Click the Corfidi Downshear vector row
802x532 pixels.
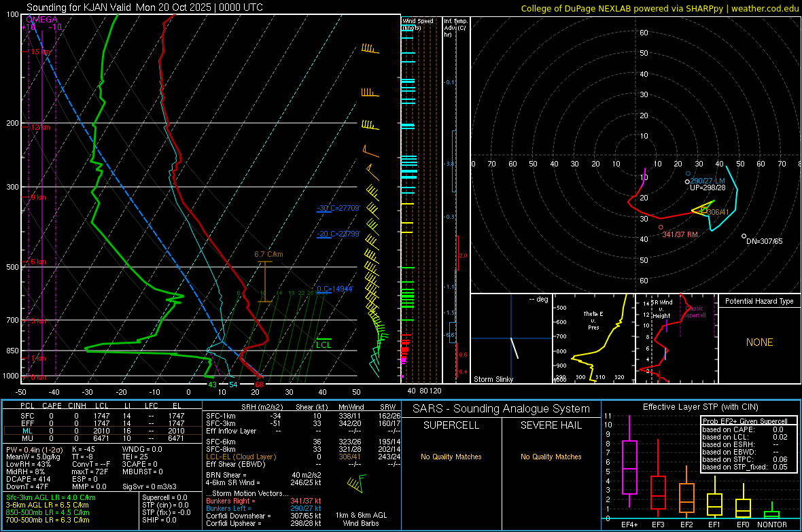coord(264,516)
